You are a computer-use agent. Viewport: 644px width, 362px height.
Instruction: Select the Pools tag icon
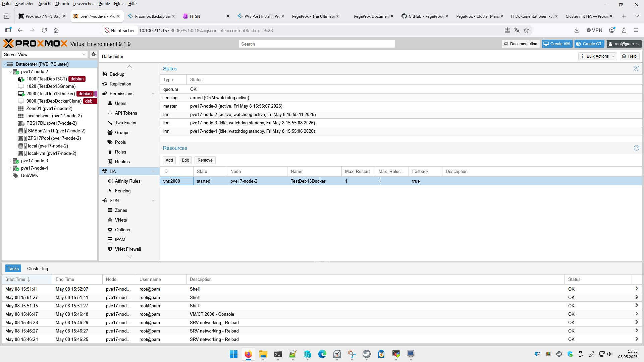click(110, 142)
